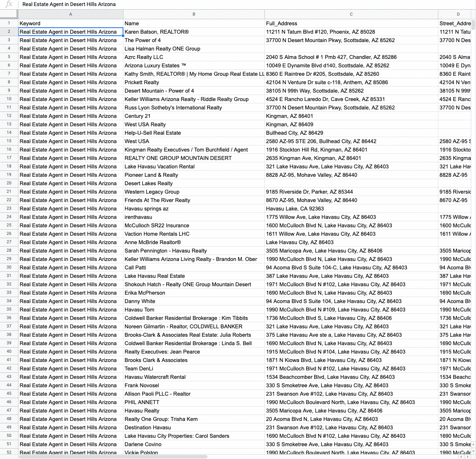Click 'The Power of 4' cell
The height and width of the screenshot is (459, 476).
pos(194,40)
